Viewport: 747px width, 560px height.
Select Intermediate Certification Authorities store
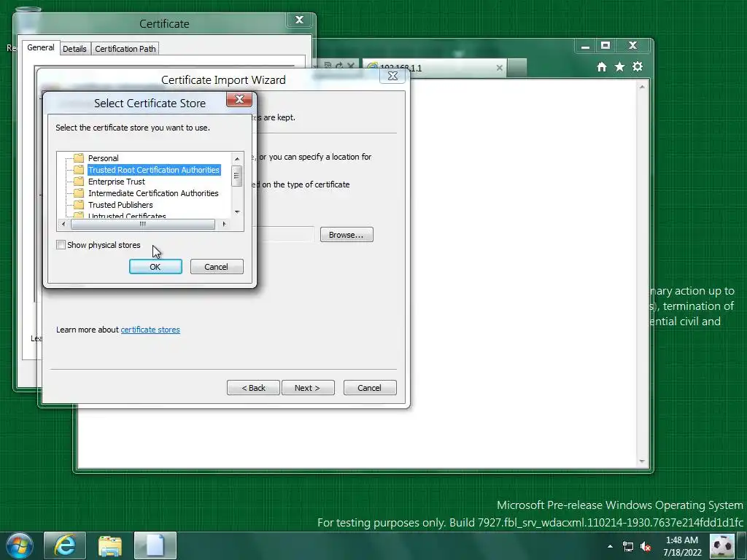[153, 193]
